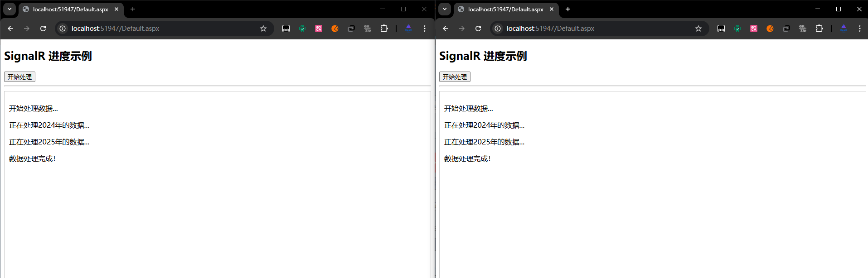
Task: Click the 开始处理 button in the right window
Action: 455,77
